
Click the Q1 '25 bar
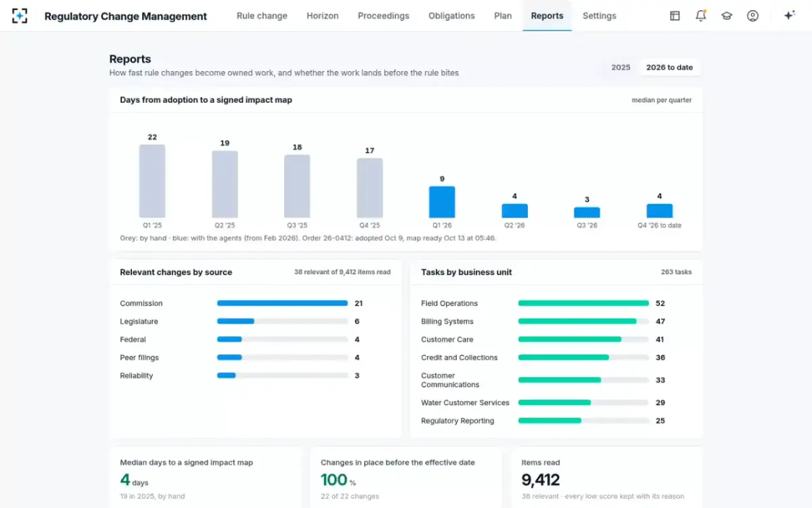tap(152, 181)
